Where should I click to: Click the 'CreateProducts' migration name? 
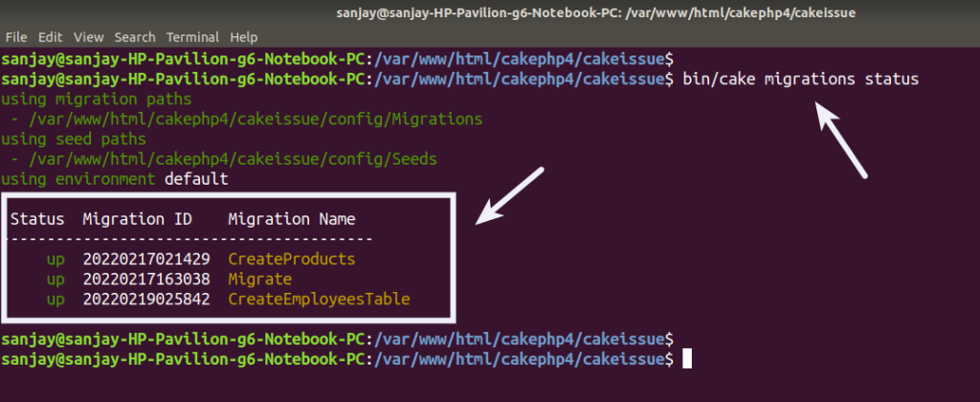292,258
